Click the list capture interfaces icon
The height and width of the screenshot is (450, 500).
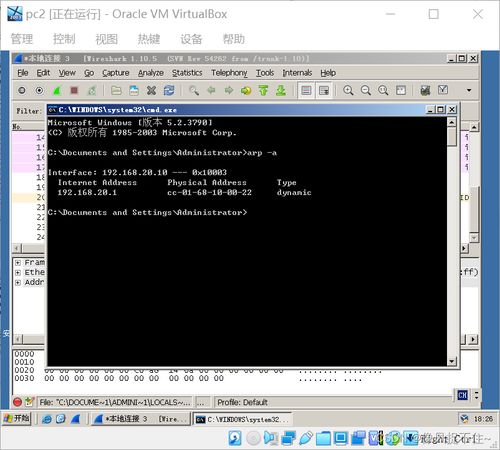click(22, 90)
